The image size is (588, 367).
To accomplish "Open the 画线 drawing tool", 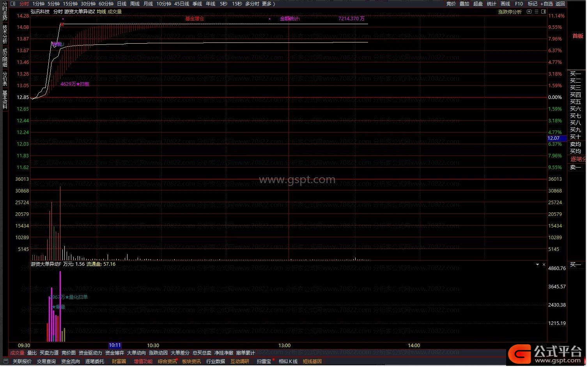I will [x=505, y=4].
